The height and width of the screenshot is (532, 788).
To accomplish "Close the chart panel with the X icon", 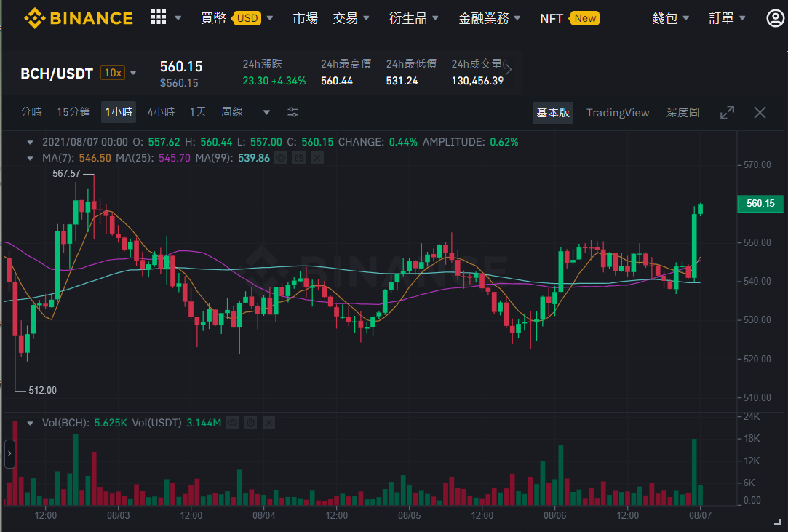I will 760,113.
